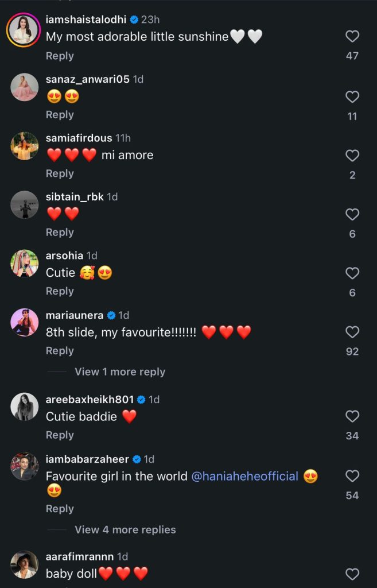Tap the heart on mariaunera's 8th slide comment
The image size is (377, 588).
352,332
